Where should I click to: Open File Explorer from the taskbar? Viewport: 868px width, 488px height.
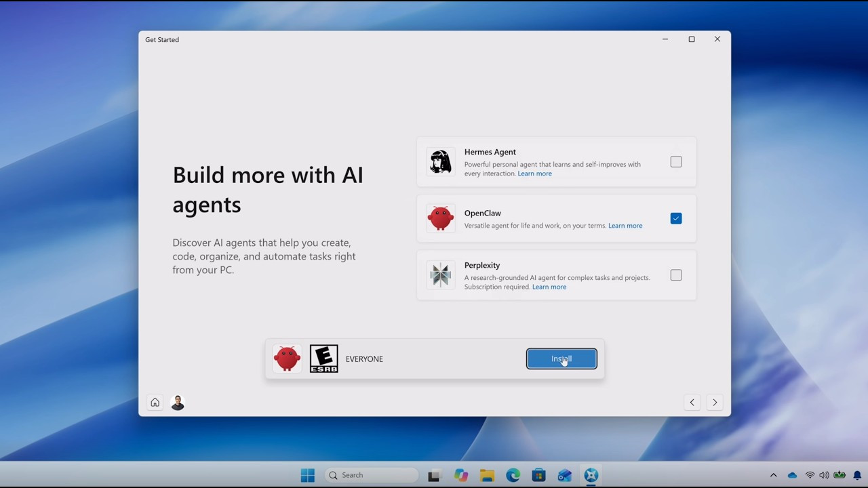click(487, 475)
